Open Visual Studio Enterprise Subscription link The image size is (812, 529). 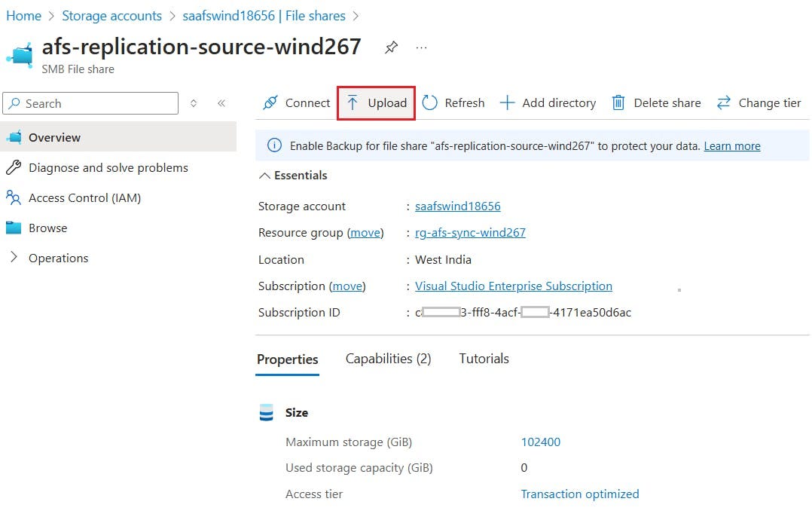click(x=513, y=286)
